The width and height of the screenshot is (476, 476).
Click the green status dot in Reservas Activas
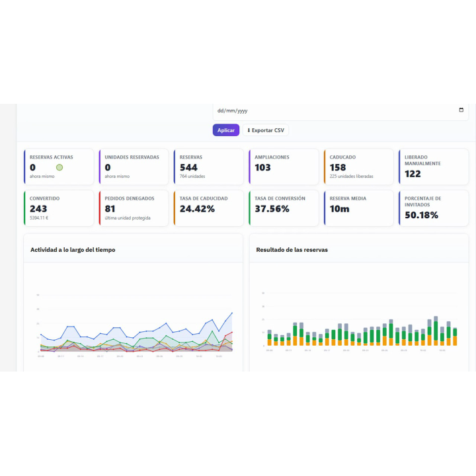59,167
